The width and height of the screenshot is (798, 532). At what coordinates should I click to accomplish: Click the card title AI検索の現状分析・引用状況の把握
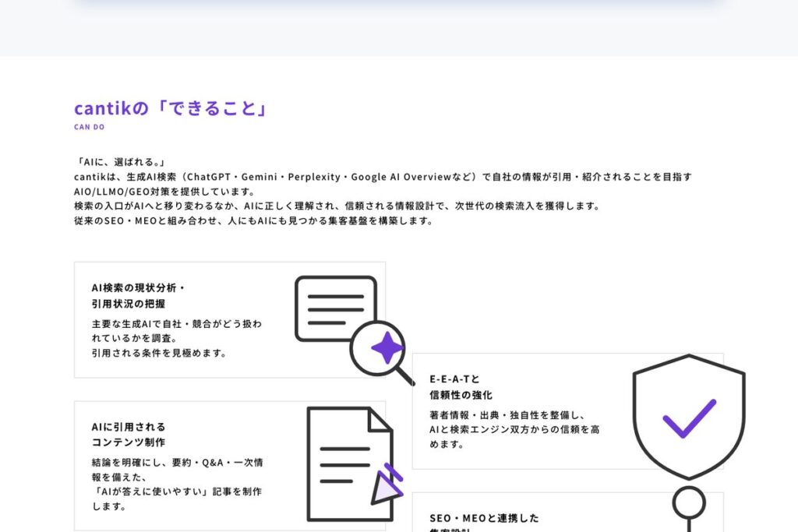click(x=139, y=295)
